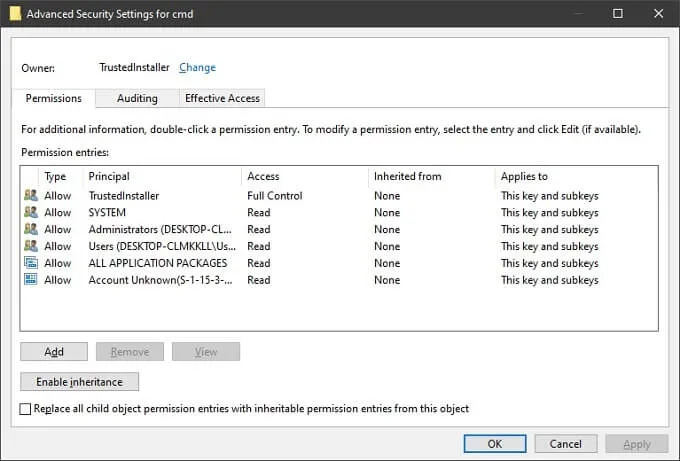Click the SYSTEM entry user icon
This screenshot has width=680, height=461.
pos(30,213)
